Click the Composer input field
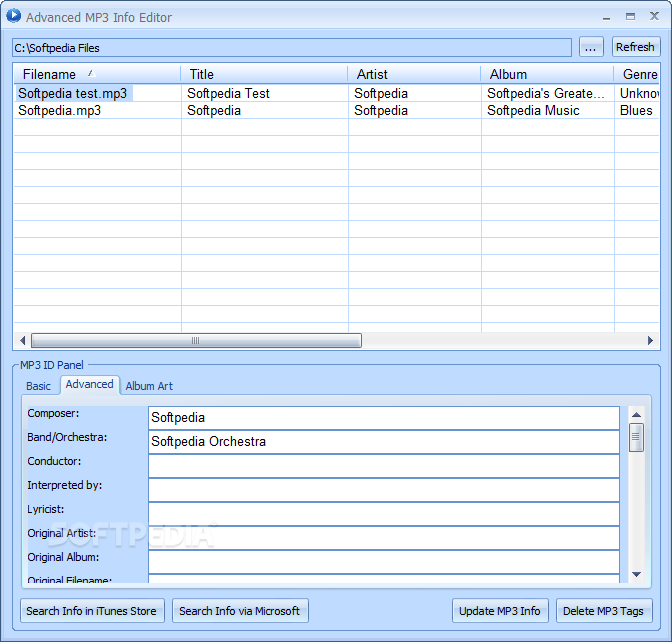The image size is (672, 642). 384,418
